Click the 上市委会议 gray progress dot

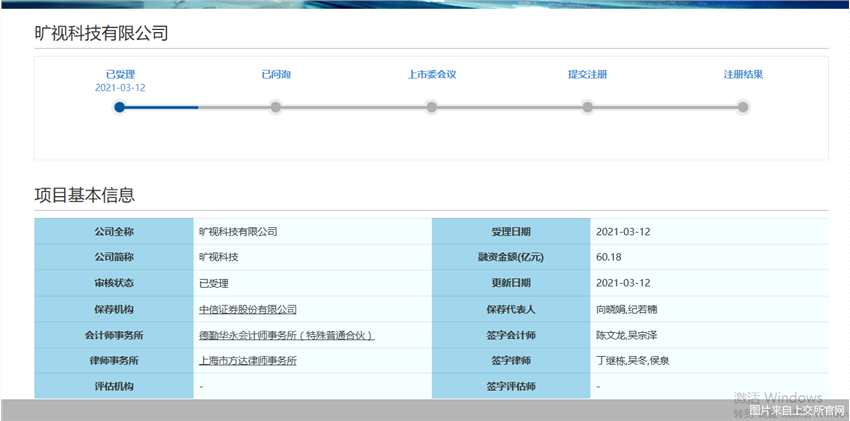point(432,107)
